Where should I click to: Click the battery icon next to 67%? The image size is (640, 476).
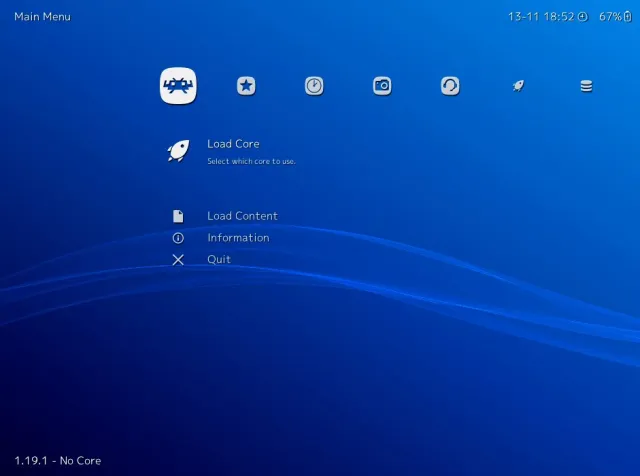[628, 17]
